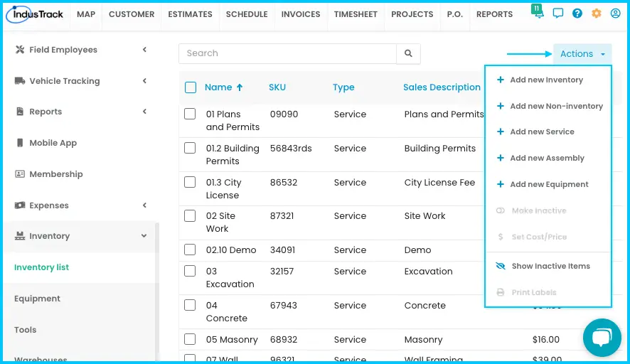Check the 01.3 City License row checkbox
This screenshot has height=364, width=630.
pos(190,182)
